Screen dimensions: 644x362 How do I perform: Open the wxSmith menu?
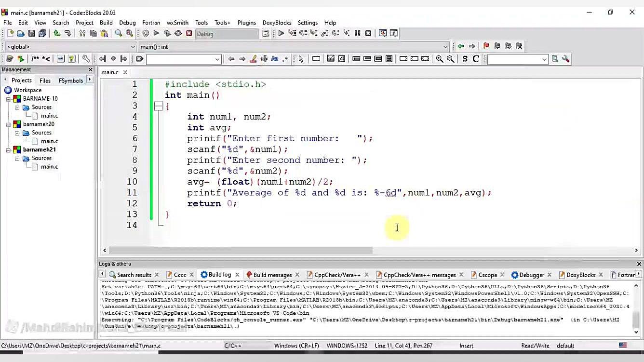(177, 23)
